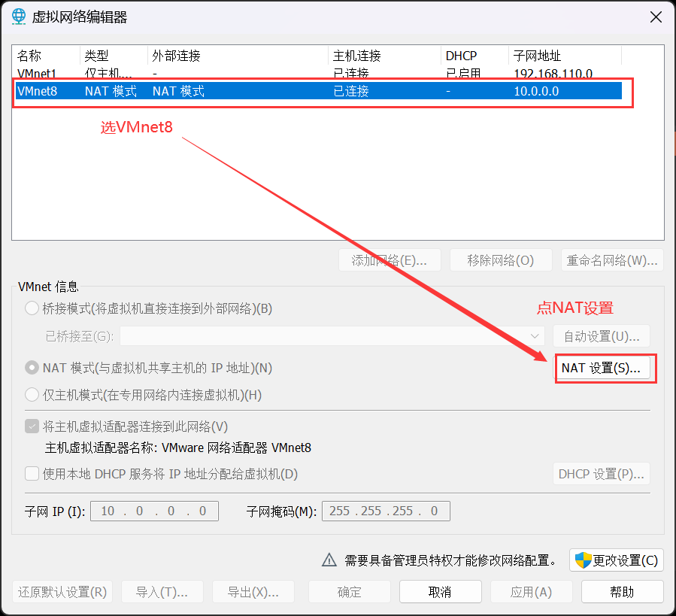The width and height of the screenshot is (676, 616).
Task: Select the VMnet8 network row
Action: [x=318, y=91]
